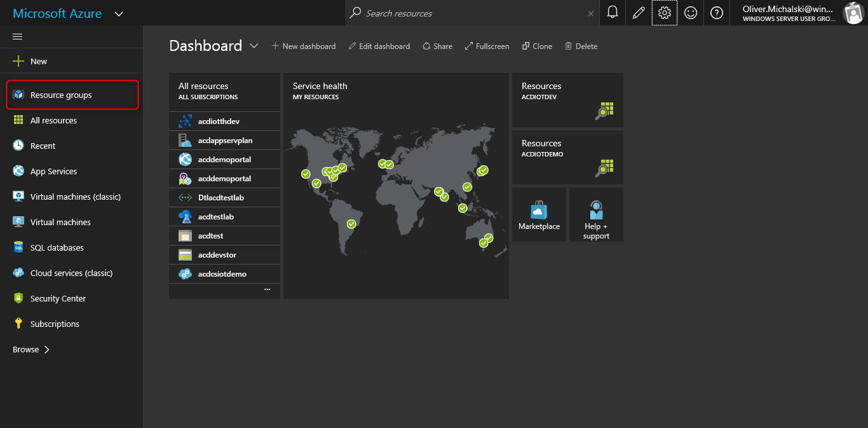Viewport: 868px width, 428px height.
Task: Click New dashboard button
Action: 303,46
